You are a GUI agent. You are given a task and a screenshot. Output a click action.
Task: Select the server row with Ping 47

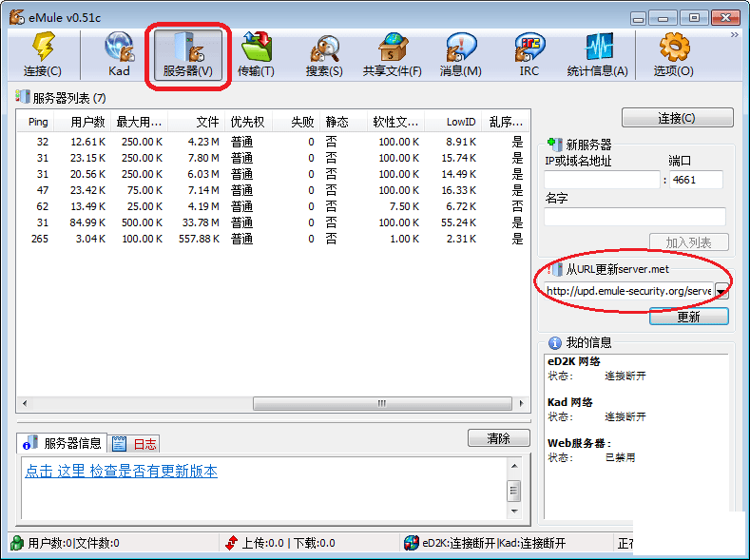273,190
